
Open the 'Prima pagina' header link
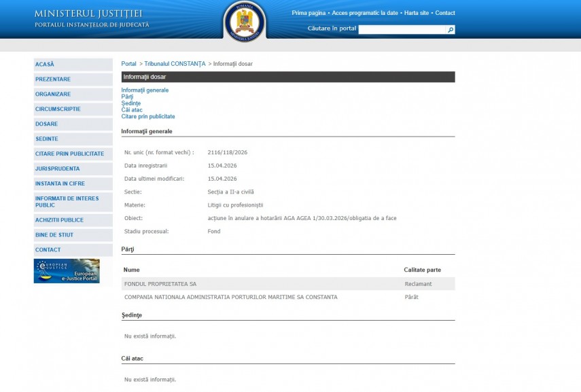(x=309, y=13)
